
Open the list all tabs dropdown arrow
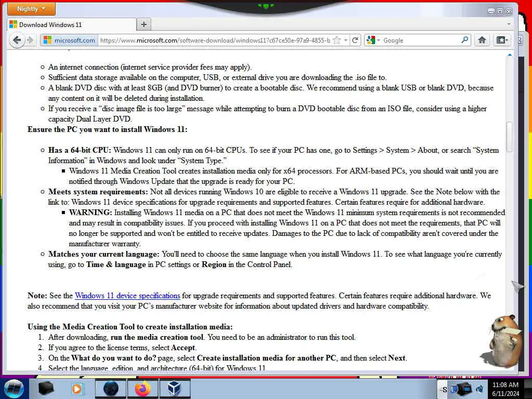click(509, 24)
